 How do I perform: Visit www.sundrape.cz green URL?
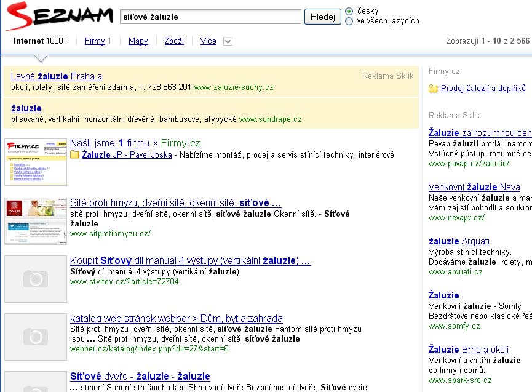[x=271, y=119]
